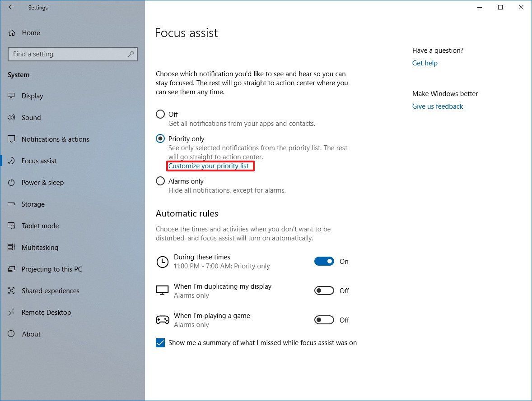Uncheck the missed summary checkbox
532x401 pixels.
click(x=160, y=343)
